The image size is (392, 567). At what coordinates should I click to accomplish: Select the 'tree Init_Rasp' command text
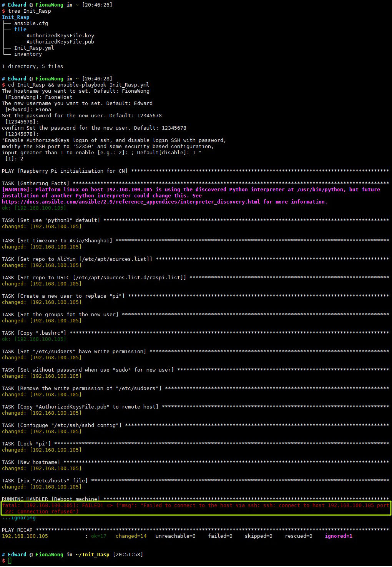click(30, 11)
